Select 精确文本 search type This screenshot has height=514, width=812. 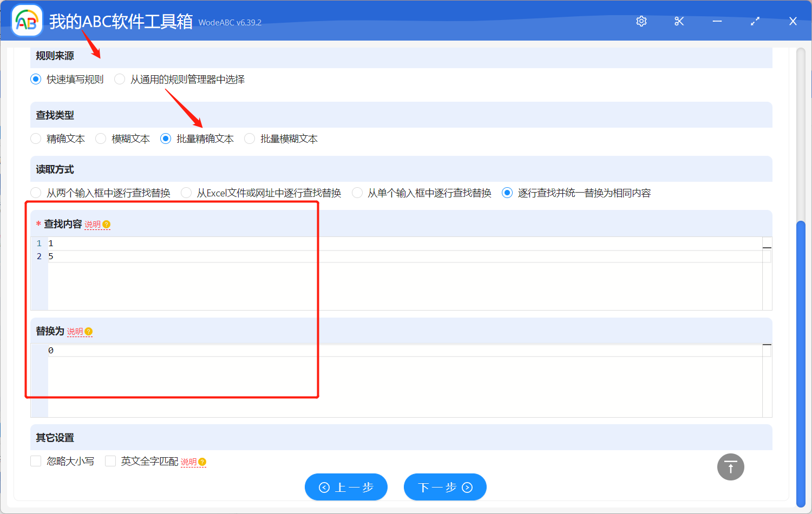click(36, 139)
